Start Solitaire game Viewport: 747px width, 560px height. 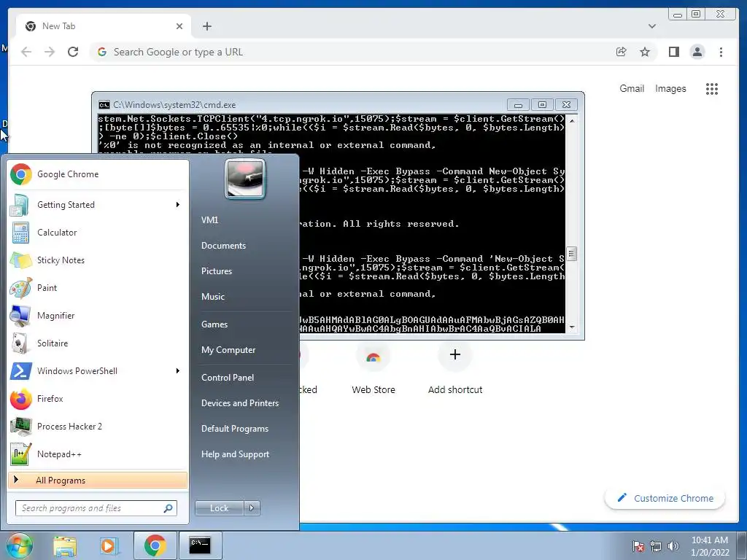pyautogui.click(x=98, y=343)
